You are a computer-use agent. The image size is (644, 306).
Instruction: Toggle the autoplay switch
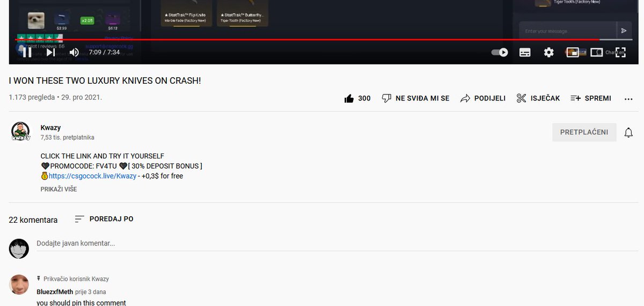coord(500,52)
